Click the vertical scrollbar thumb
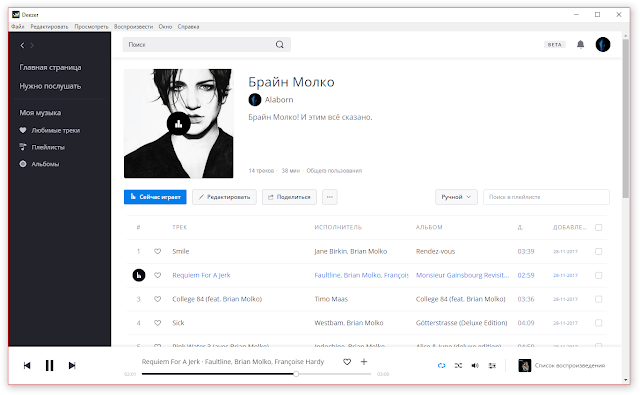Viewport: 640px width, 395px height. tap(626, 118)
